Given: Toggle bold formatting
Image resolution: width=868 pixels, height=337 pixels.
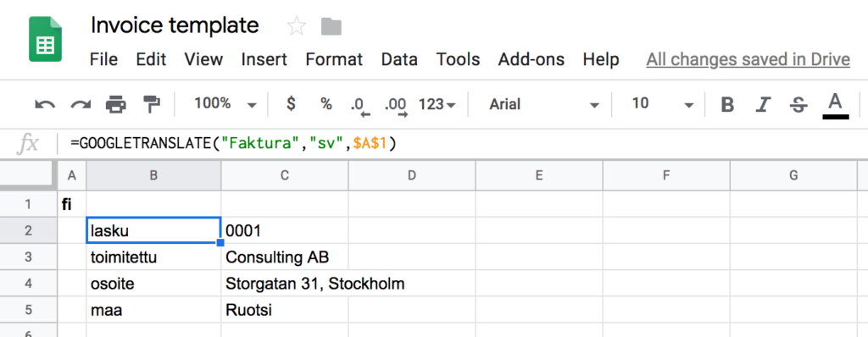Looking at the screenshot, I should point(728,104).
